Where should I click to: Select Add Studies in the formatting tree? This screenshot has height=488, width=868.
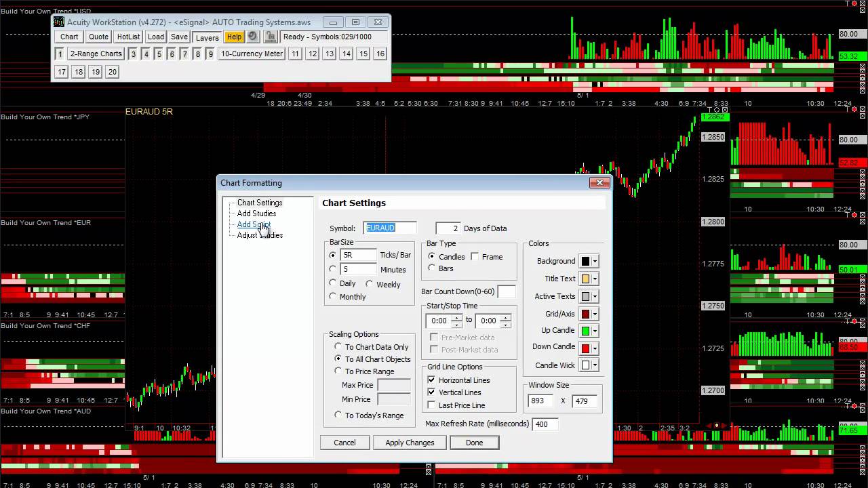pyautogui.click(x=256, y=213)
